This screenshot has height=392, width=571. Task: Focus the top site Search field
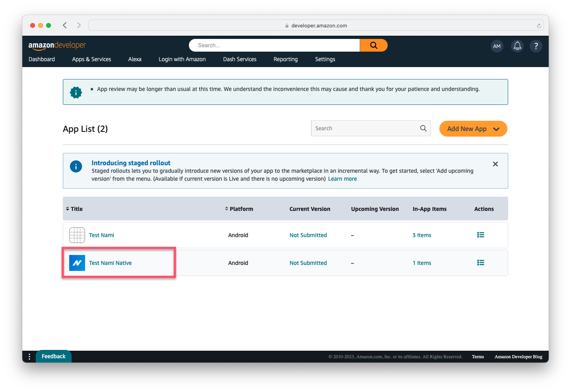(274, 45)
